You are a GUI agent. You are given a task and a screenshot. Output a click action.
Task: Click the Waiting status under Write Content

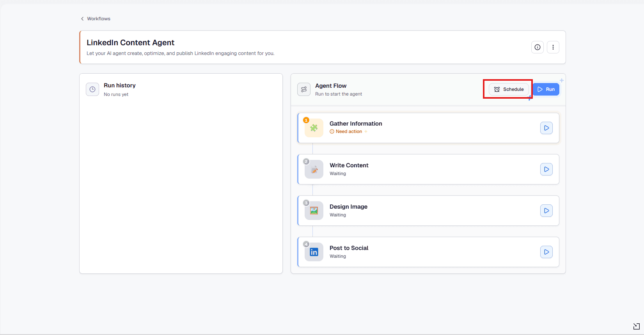point(338,174)
